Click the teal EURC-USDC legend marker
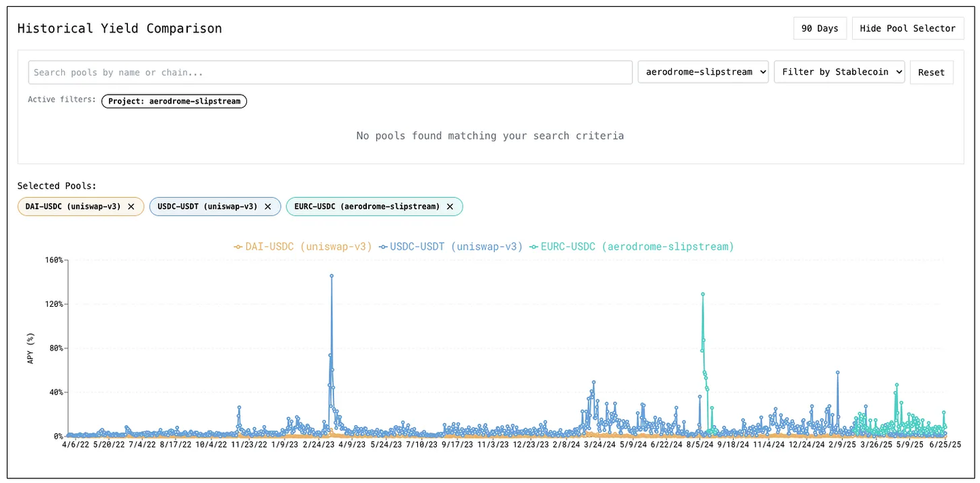Image resolution: width=980 pixels, height=483 pixels. coord(534,246)
